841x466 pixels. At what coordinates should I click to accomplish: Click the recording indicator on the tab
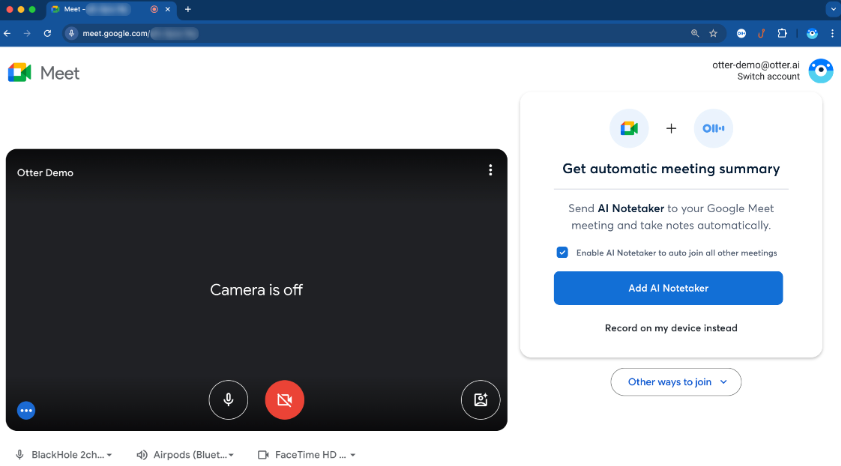point(154,9)
